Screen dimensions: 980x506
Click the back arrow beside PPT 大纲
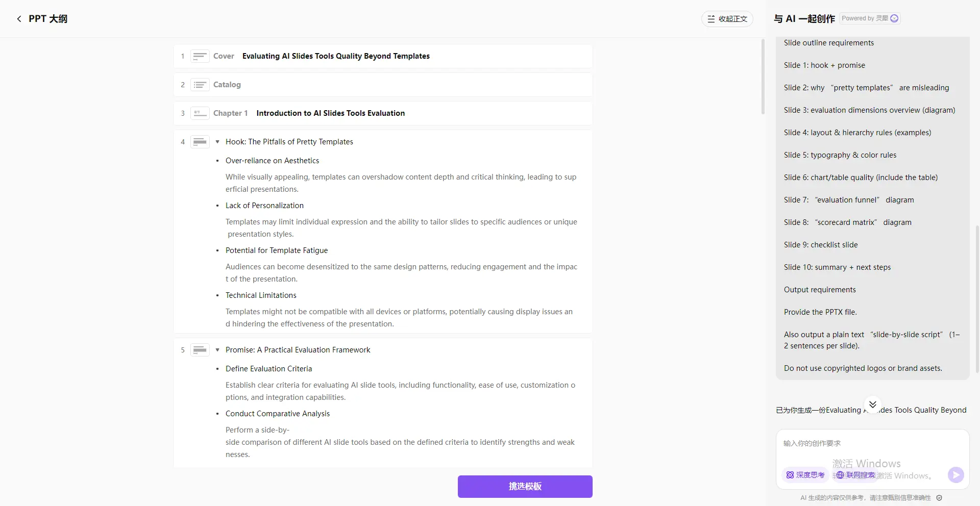19,19
